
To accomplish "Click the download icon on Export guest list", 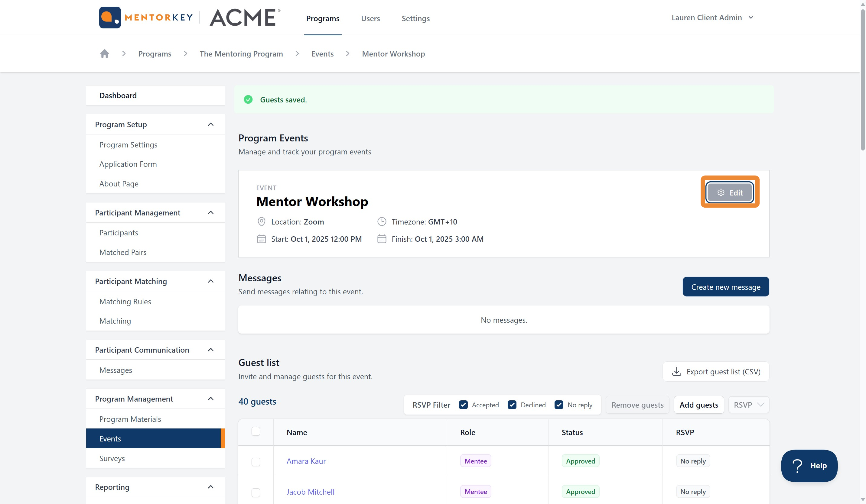I will [676, 371].
